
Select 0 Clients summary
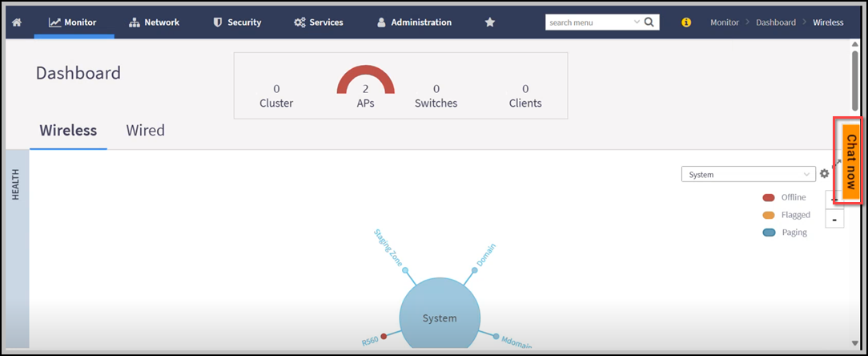[525, 96]
